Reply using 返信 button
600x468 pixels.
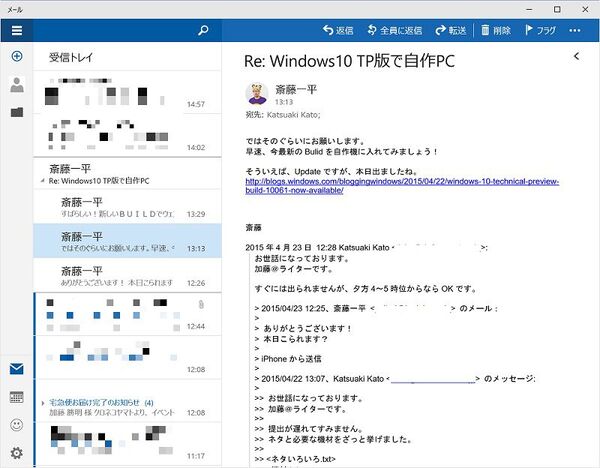(x=338, y=30)
